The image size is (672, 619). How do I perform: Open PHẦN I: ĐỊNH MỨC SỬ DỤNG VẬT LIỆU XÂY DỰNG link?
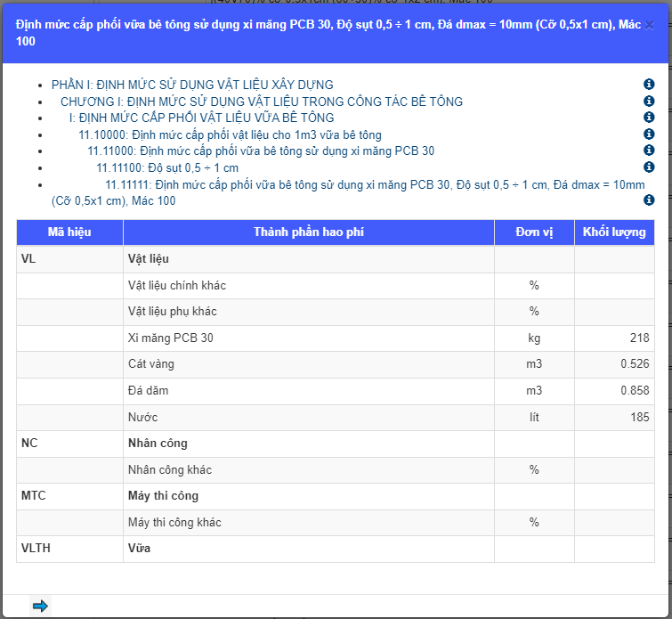192,85
